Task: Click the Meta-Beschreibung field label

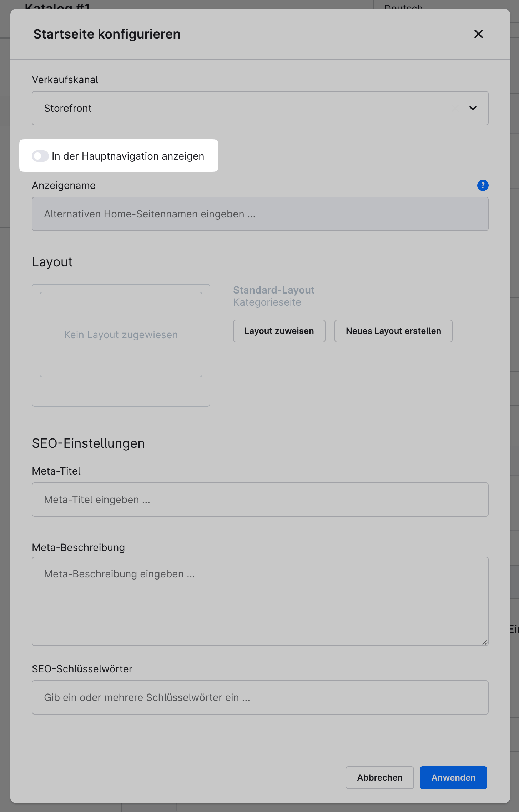Action: [79, 547]
